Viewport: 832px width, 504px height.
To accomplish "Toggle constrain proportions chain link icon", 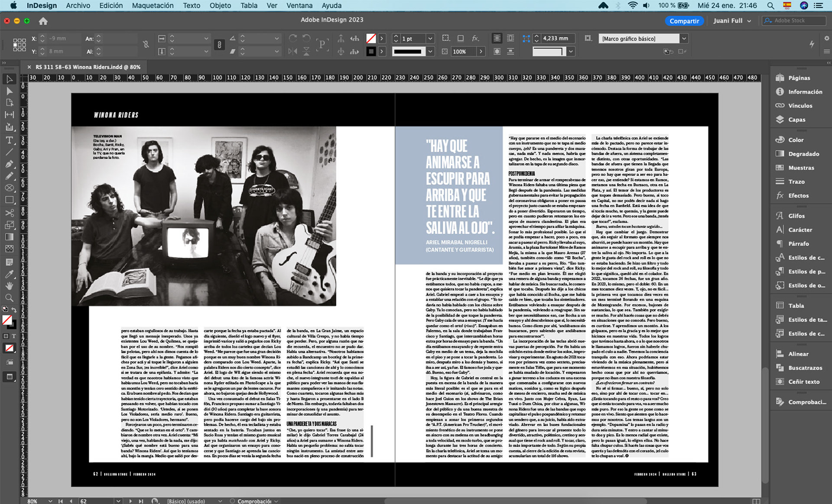I will point(146,44).
